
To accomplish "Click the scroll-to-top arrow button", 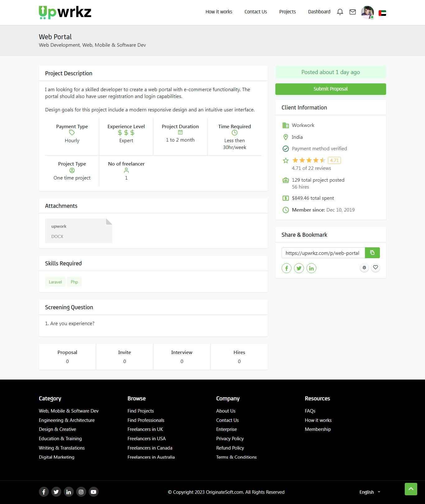I will pyautogui.click(x=411, y=489).
